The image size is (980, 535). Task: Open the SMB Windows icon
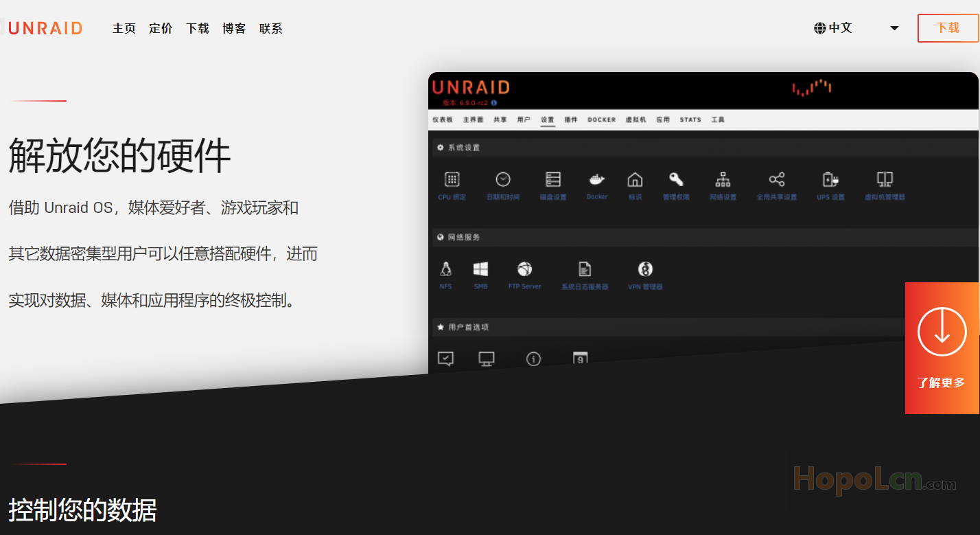(x=480, y=269)
